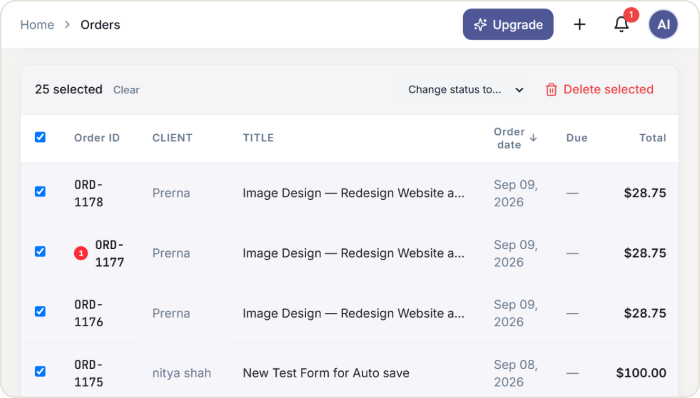Viewport: 700px width, 398px height.
Task: Sort by the Order date column
Action: [x=515, y=138]
